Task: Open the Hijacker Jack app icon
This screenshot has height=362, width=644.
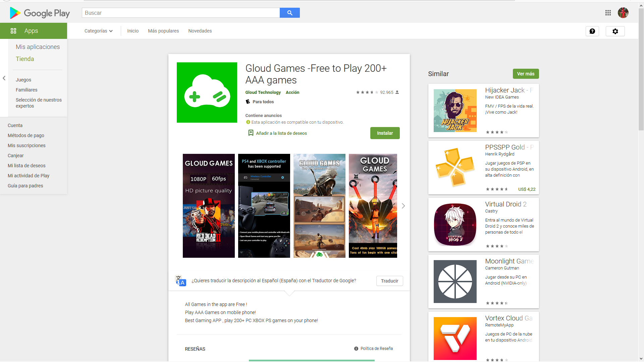Action: (455, 111)
